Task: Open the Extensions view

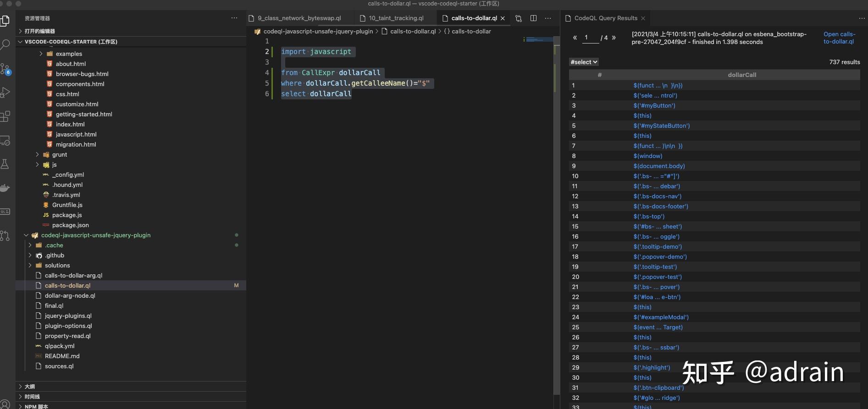Action: [5, 116]
